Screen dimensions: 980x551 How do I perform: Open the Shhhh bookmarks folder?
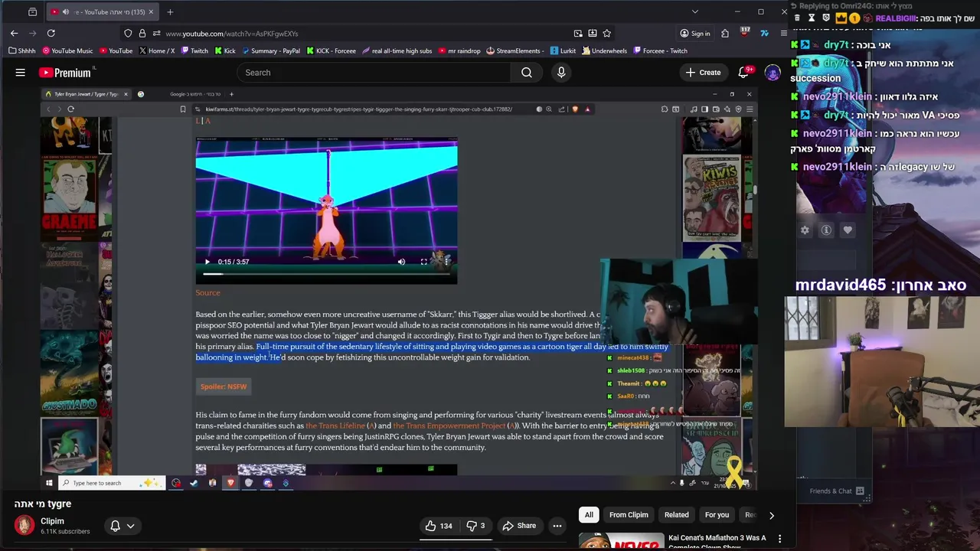(22, 51)
